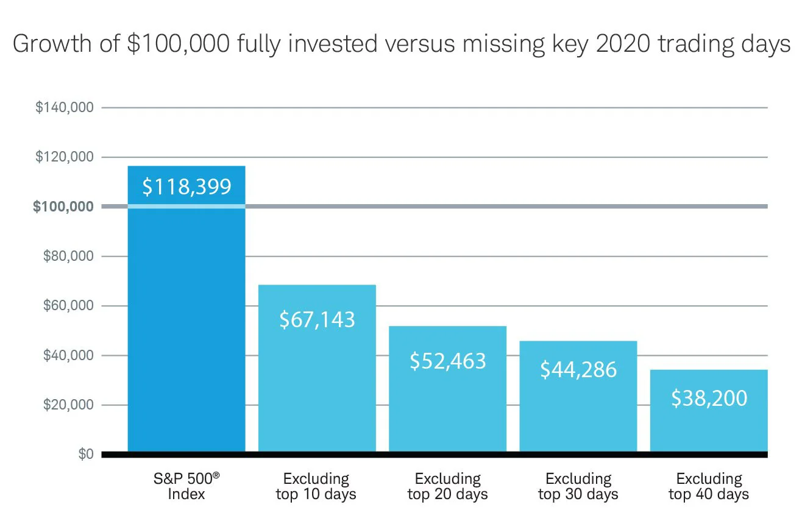
Task: Click the $80,000 axis label
Action: (68, 256)
